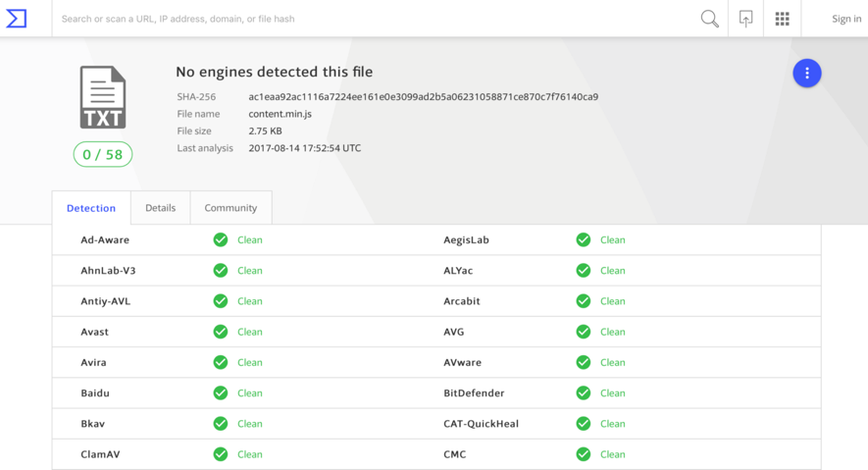868x470 pixels.
Task: Click the AhnLab-V3 engine name
Action: pyautogui.click(x=108, y=270)
